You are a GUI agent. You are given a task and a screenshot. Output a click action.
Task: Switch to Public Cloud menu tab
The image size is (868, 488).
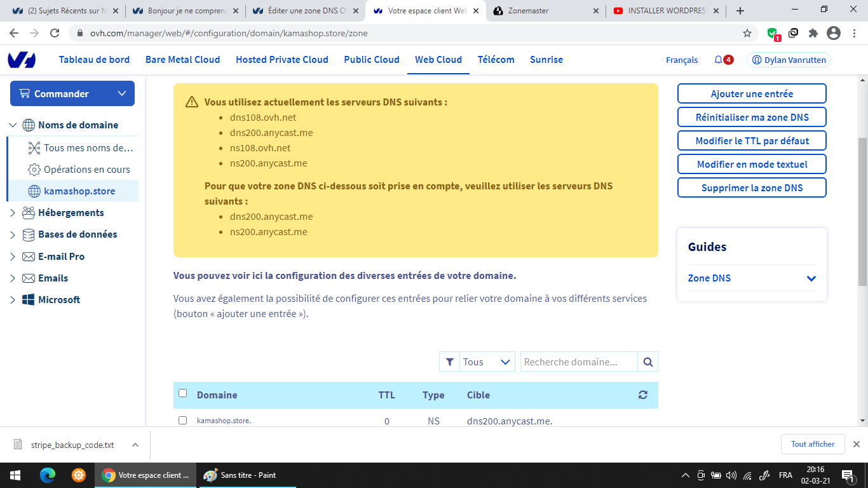tap(372, 60)
